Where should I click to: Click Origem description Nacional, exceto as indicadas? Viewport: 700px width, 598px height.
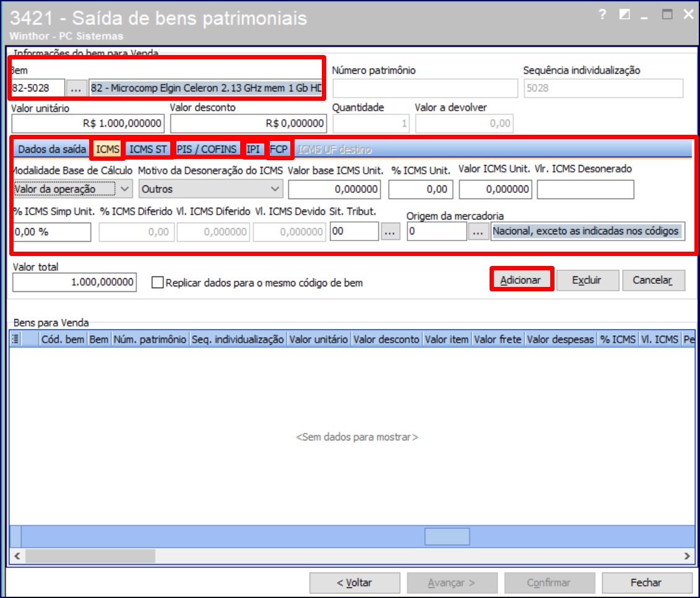(587, 231)
